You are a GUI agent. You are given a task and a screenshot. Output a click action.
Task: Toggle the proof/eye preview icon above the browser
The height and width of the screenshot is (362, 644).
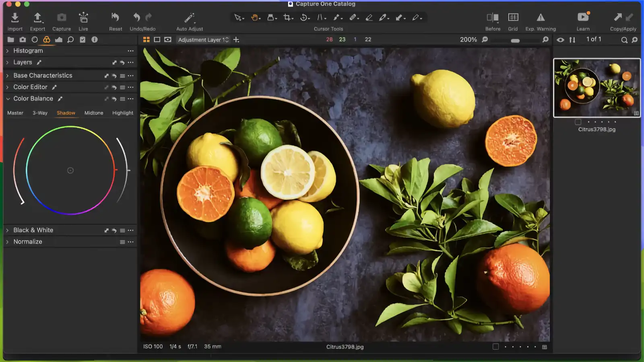[x=561, y=40]
